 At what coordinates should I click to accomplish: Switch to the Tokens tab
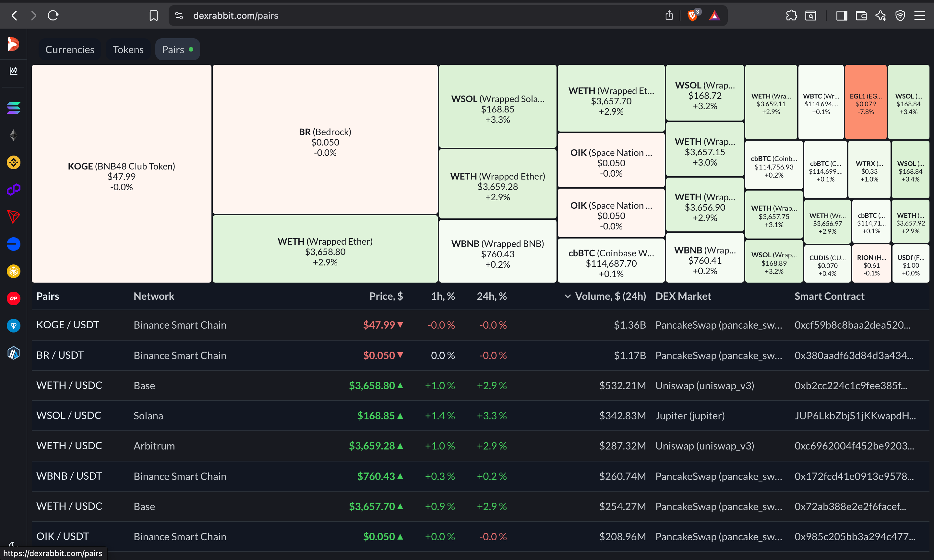[x=128, y=50]
